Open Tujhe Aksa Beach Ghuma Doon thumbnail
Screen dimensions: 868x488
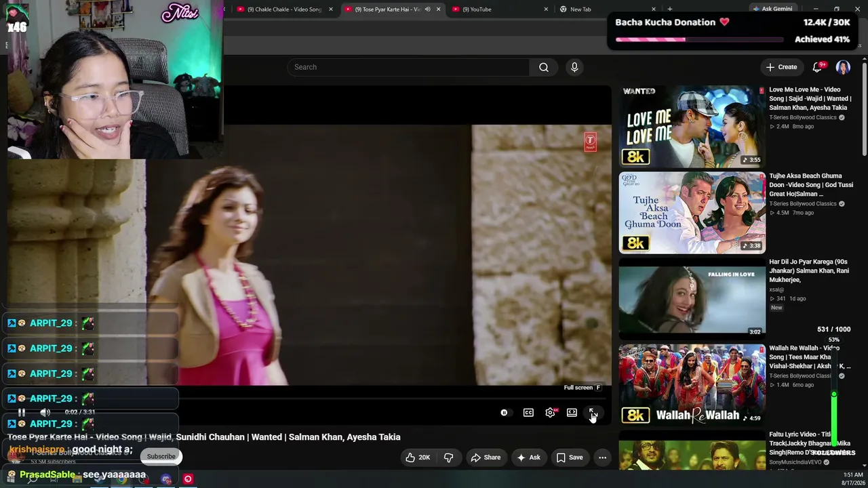tap(692, 212)
